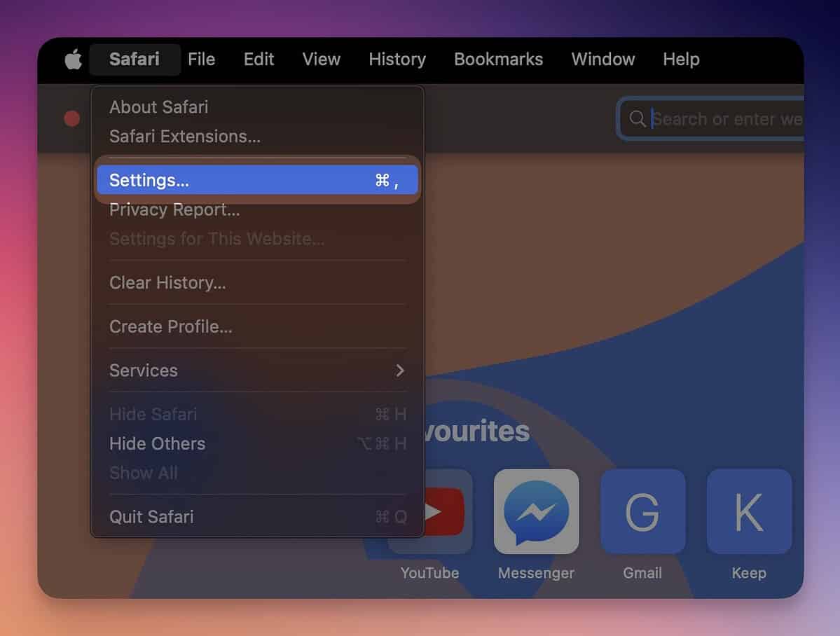Viewport: 840px width, 636px height.
Task: Select Quit Safari
Action: point(151,516)
